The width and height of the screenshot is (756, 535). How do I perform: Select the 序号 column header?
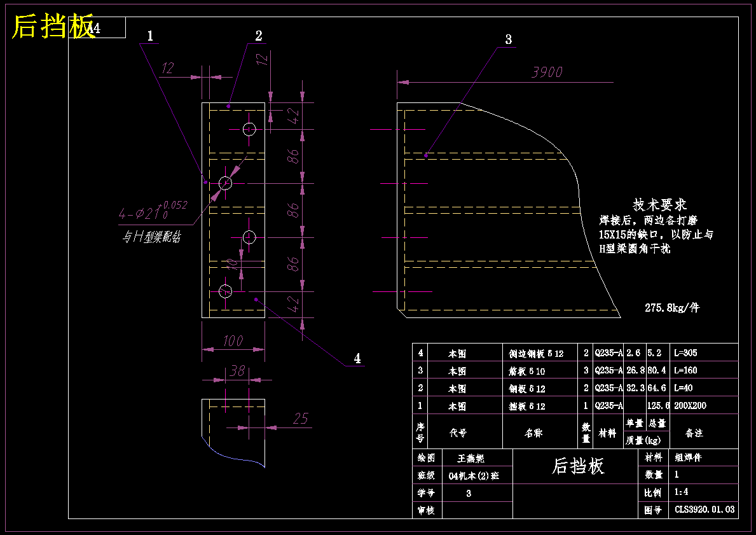coord(420,433)
